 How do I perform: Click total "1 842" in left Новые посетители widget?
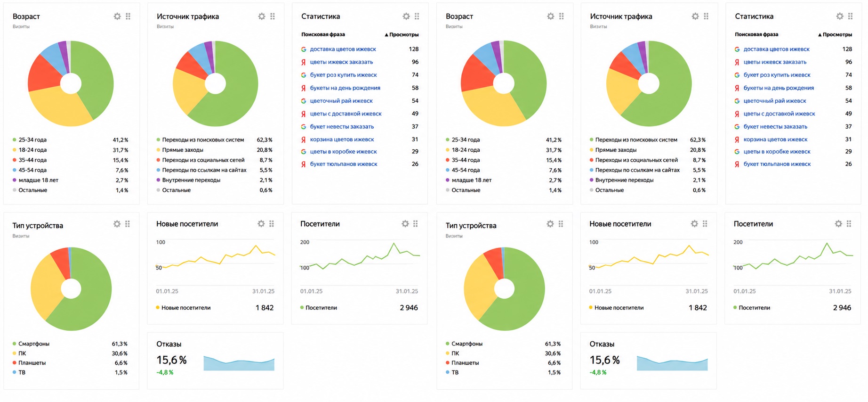pos(265,308)
